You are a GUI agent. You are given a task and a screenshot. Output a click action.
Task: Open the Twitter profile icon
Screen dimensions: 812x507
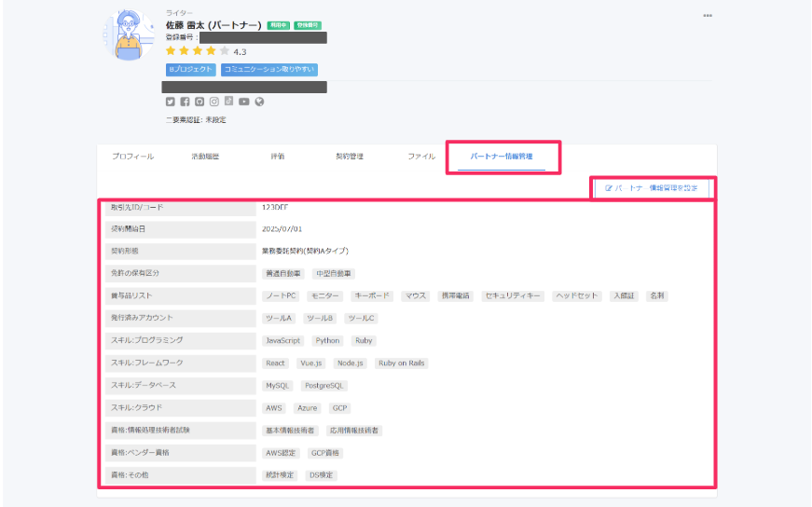pyautogui.click(x=171, y=102)
